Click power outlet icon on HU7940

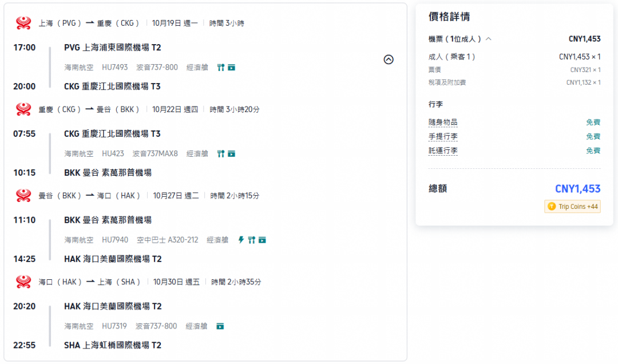click(x=241, y=239)
